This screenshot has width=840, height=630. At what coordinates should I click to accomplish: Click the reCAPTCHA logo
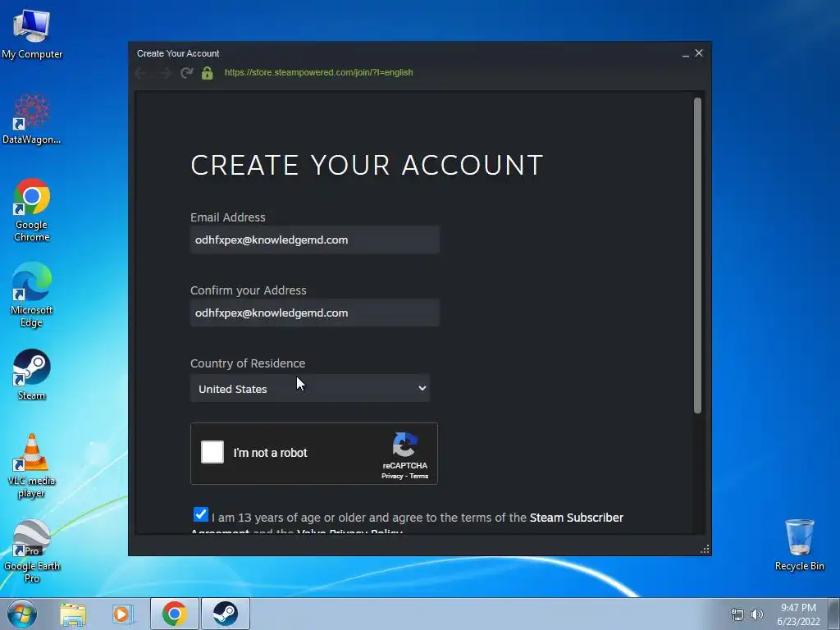point(405,445)
